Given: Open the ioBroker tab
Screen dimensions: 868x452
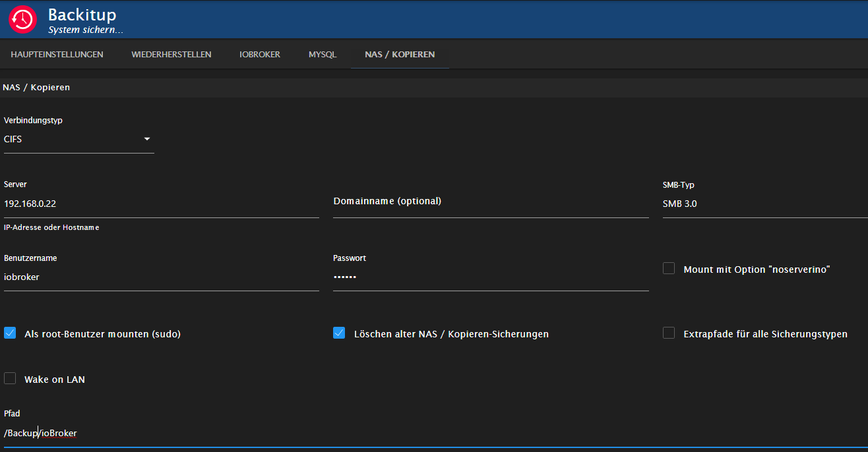Looking at the screenshot, I should click(x=260, y=54).
